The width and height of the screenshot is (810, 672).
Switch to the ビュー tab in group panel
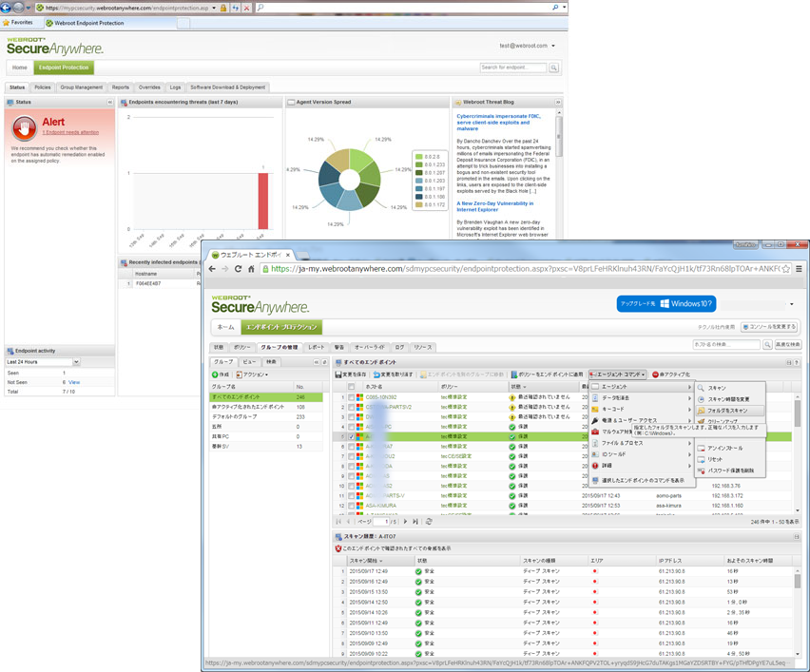[x=249, y=362]
